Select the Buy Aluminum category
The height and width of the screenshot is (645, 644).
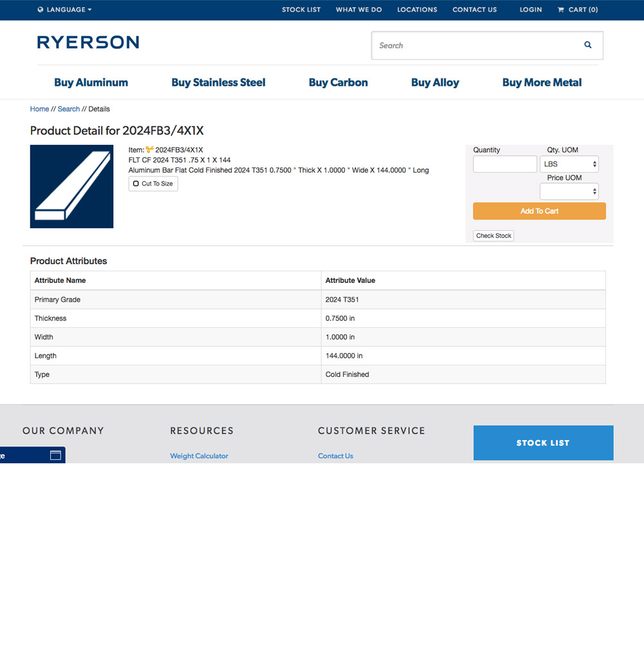[91, 82]
